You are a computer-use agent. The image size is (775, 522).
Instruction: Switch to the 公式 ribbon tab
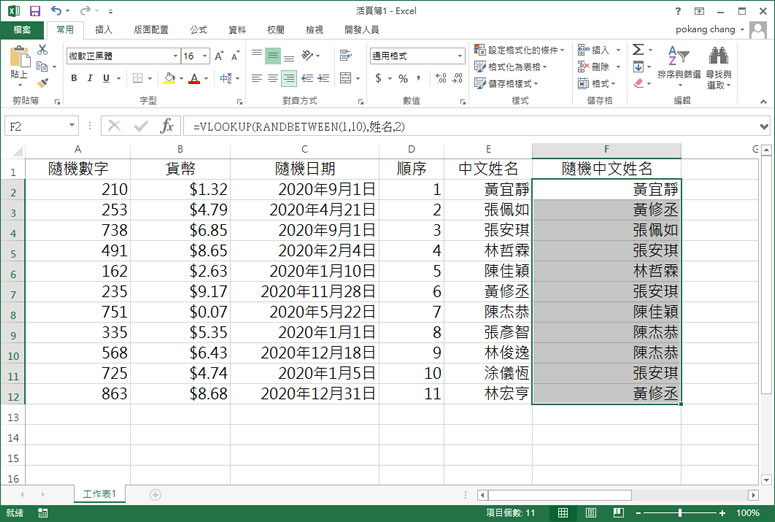pos(198,30)
